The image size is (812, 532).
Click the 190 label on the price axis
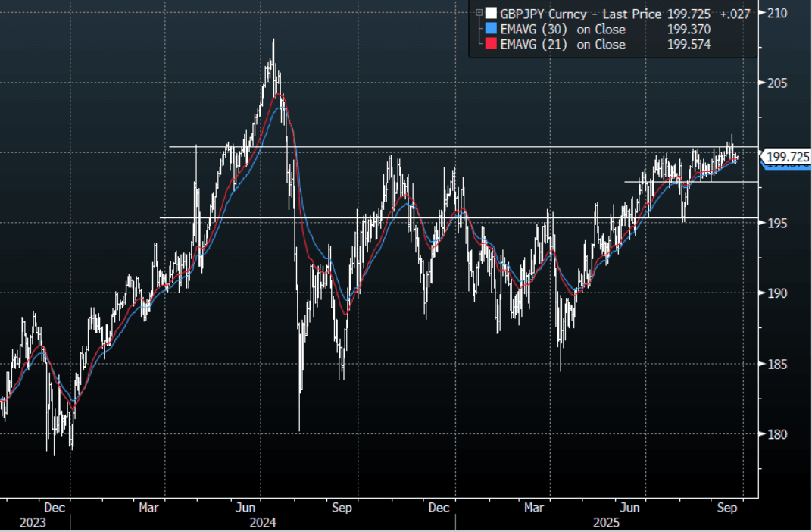pyautogui.click(x=778, y=293)
